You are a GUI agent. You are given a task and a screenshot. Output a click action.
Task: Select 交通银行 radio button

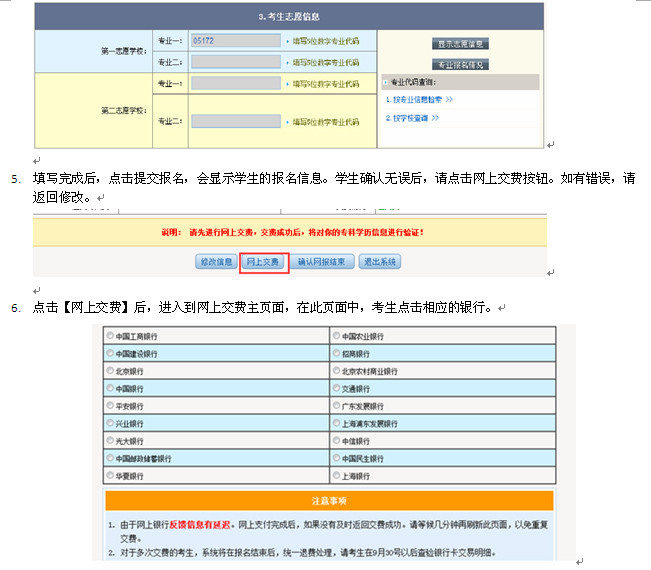[x=336, y=388]
